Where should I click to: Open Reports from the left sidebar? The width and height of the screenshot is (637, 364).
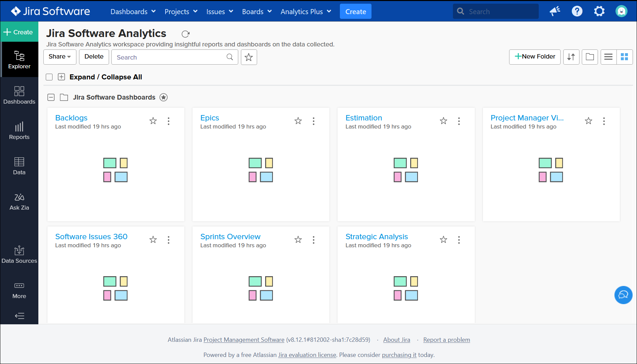[19, 131]
